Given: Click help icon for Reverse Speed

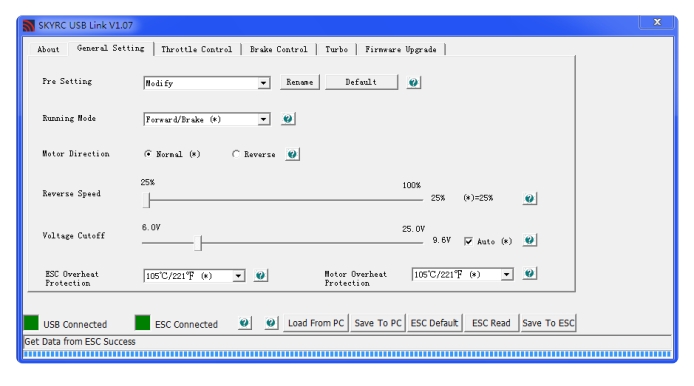Looking at the screenshot, I should (529, 198).
